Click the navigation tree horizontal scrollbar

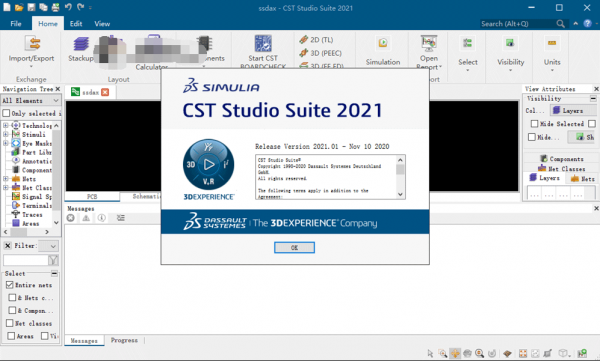point(26,232)
